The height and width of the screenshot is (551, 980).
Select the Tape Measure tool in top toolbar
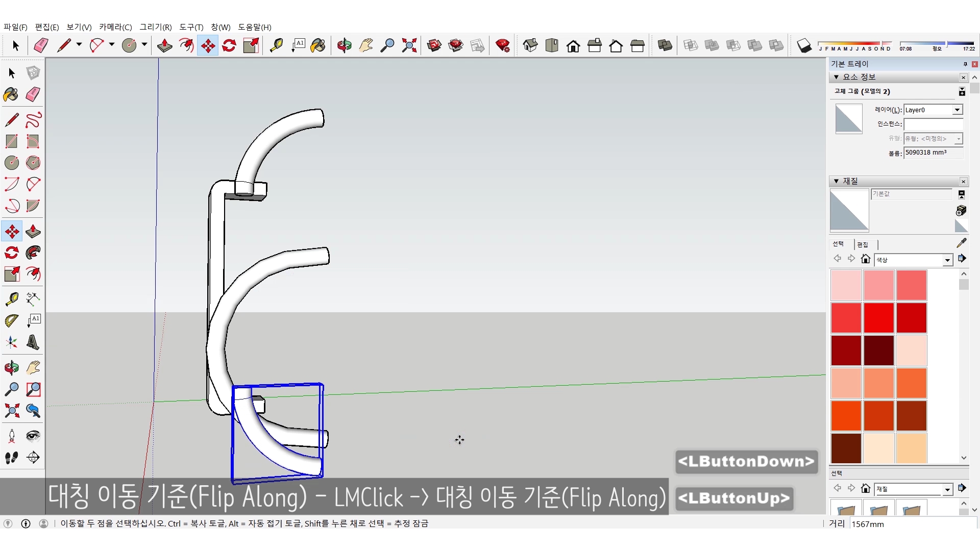[276, 45]
